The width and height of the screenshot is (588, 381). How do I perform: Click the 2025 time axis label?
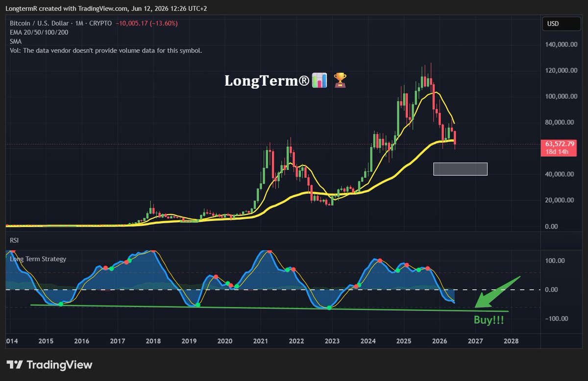[404, 341]
